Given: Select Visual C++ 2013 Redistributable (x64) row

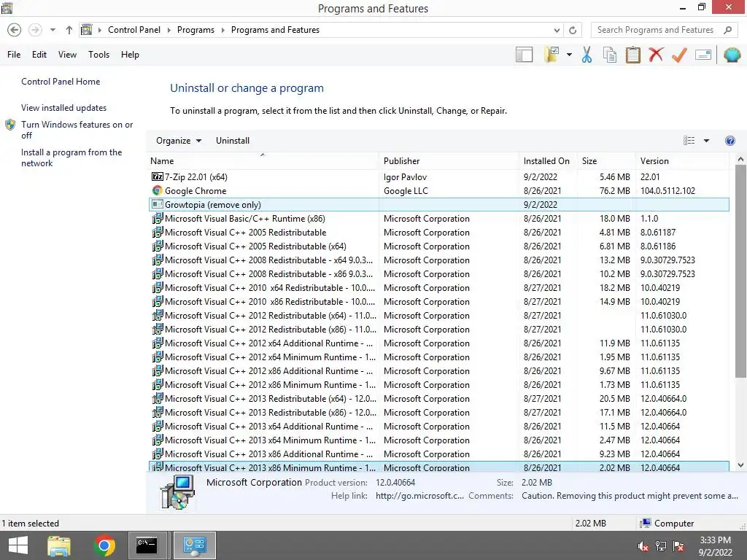Looking at the screenshot, I should coord(438,399).
